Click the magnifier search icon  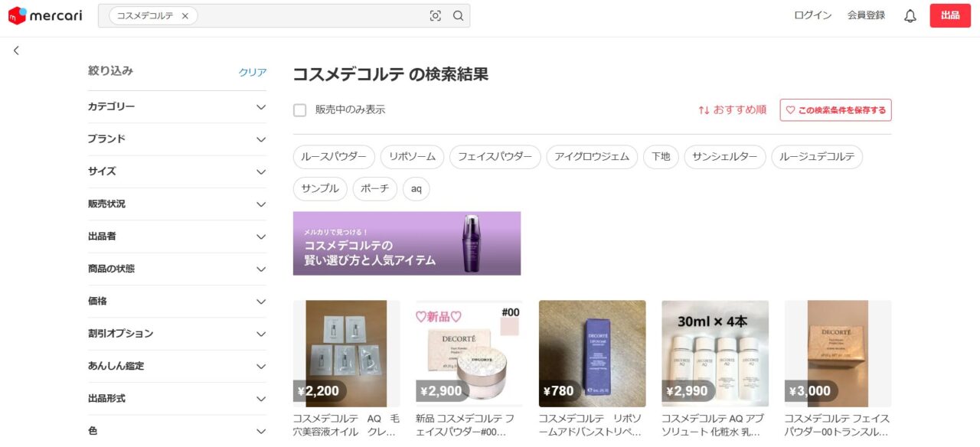[x=458, y=15]
